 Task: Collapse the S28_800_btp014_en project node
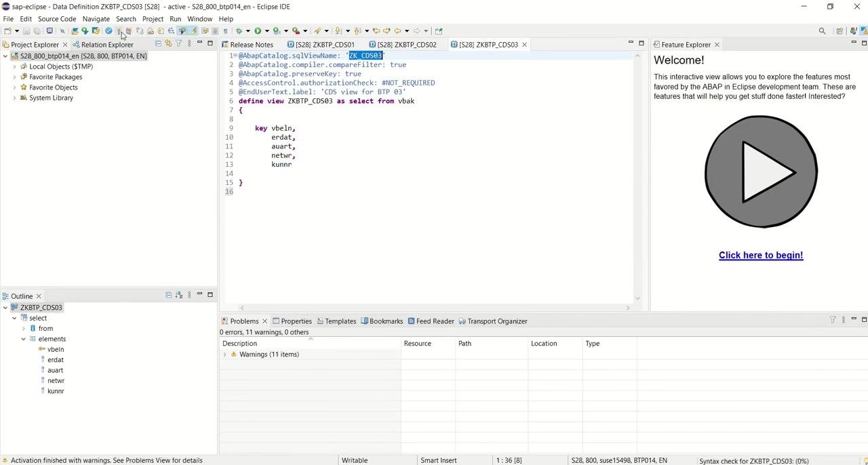pos(5,56)
